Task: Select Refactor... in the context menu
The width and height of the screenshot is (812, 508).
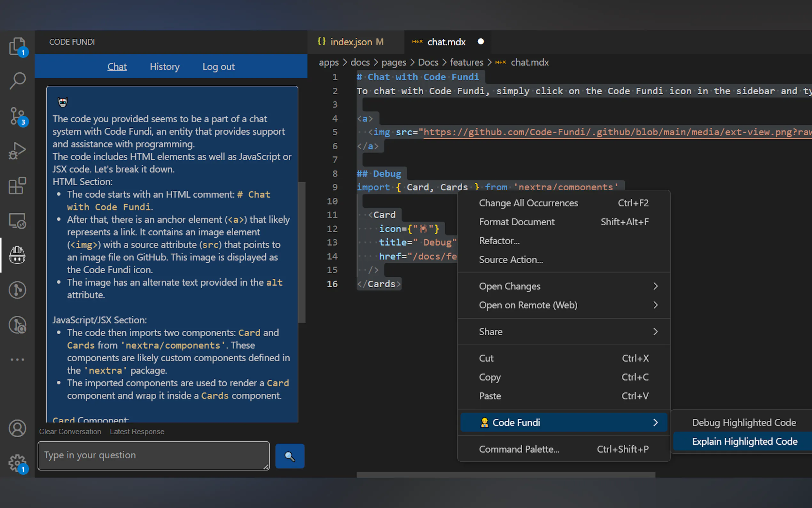Action: [564, 241]
